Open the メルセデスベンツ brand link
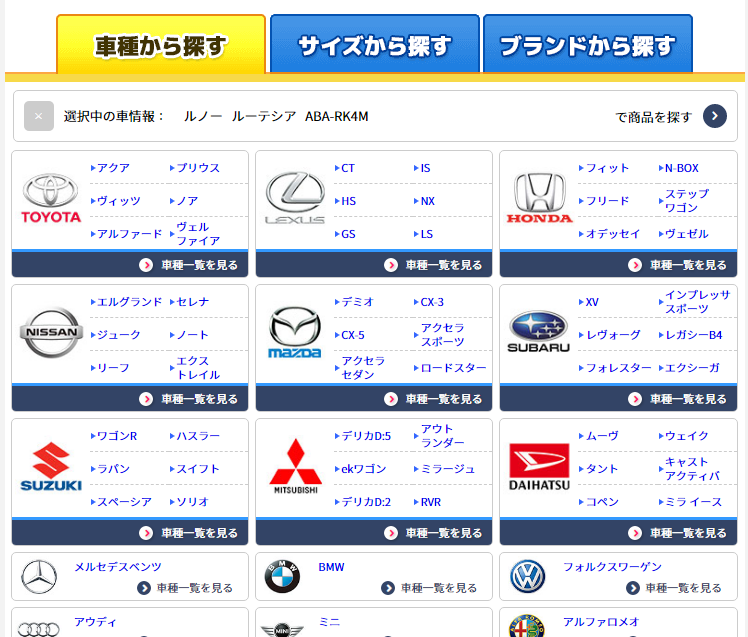The height and width of the screenshot is (637, 748). pyautogui.click(x=118, y=567)
